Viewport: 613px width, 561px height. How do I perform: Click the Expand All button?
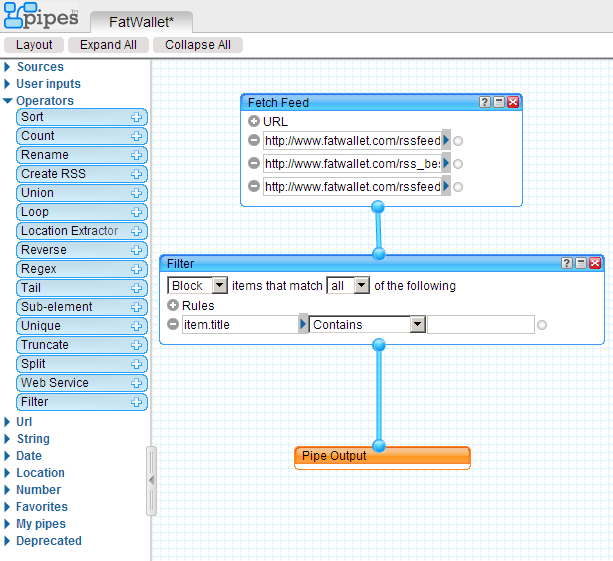(x=108, y=45)
